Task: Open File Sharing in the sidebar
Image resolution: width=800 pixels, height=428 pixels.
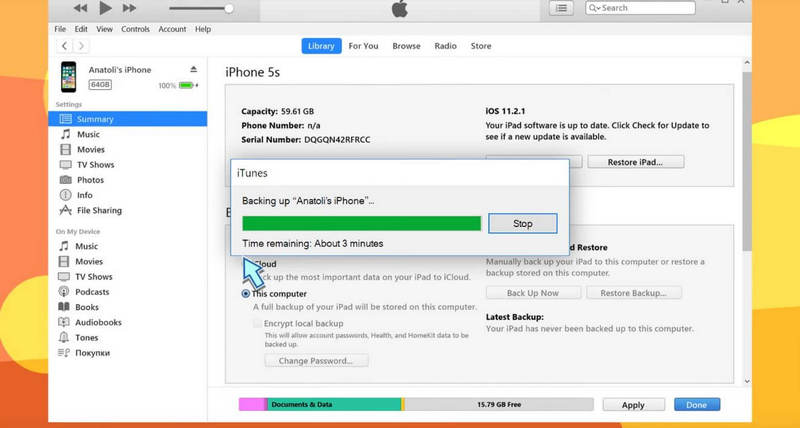Action: coord(99,210)
